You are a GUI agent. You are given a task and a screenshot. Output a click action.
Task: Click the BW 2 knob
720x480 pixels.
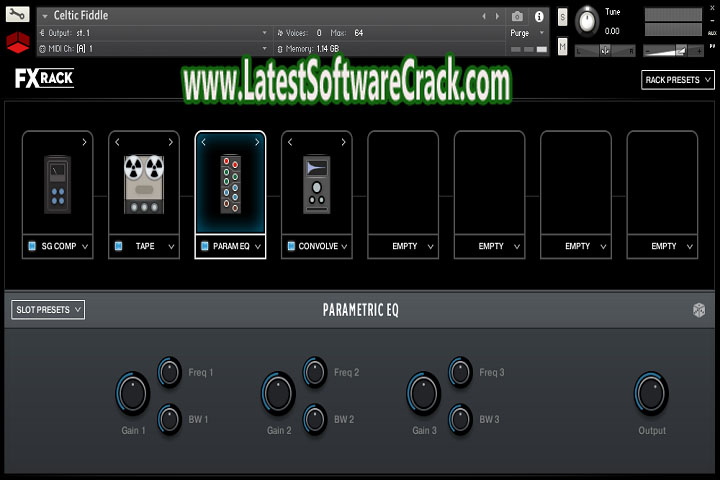coord(315,419)
